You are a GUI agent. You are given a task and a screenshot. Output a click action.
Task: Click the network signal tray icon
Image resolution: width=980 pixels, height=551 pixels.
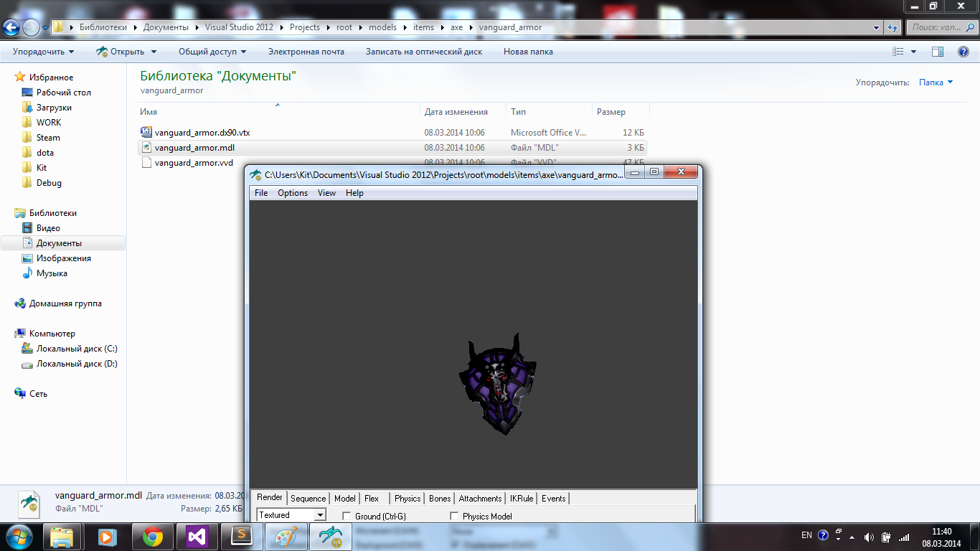904,536
